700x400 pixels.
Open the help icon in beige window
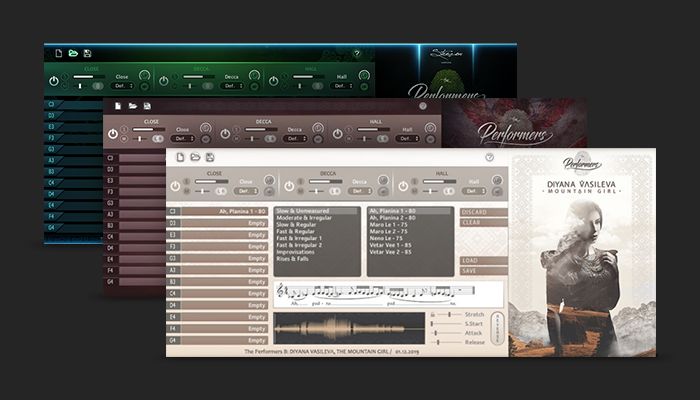coord(490,157)
